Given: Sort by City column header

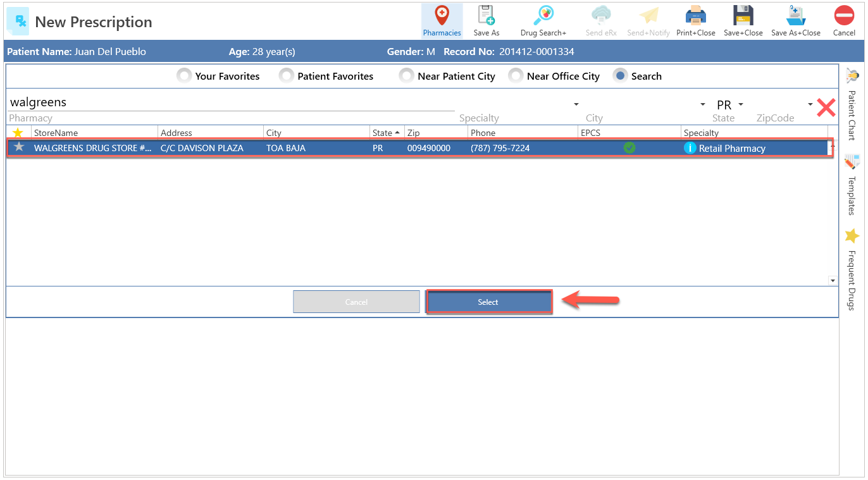Looking at the screenshot, I should click(x=316, y=133).
